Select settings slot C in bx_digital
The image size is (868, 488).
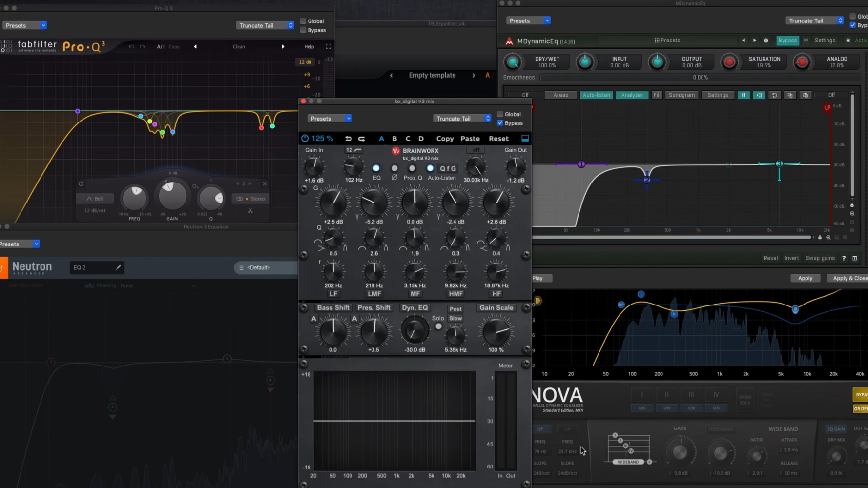408,139
